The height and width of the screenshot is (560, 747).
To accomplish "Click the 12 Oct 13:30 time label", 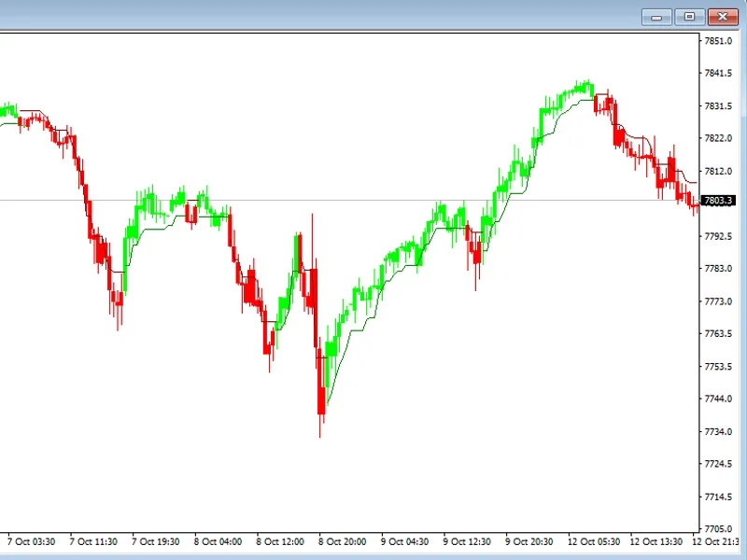I will click(x=656, y=542).
